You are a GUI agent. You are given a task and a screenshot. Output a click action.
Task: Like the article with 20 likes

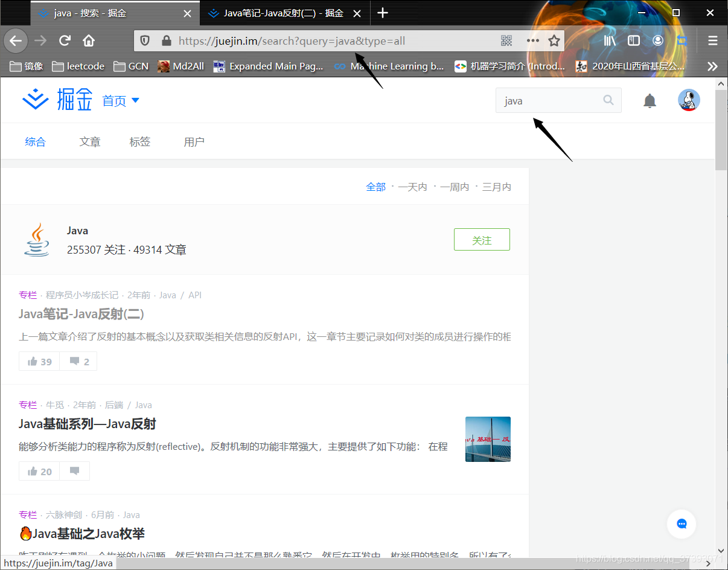click(39, 472)
